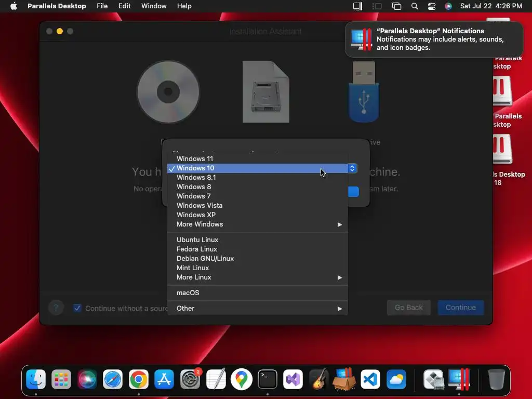The image size is (532, 399).
Task: Open GarageBand from the Dock
Action: tap(319, 379)
